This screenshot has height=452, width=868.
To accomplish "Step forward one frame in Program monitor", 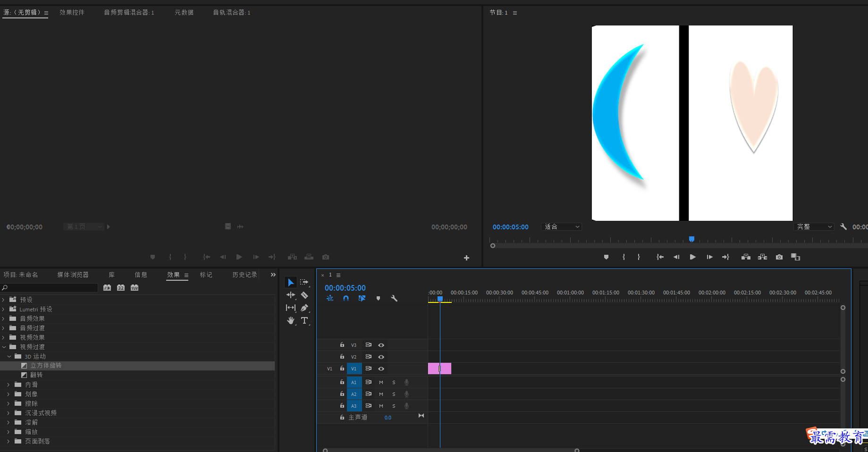I will pos(709,257).
